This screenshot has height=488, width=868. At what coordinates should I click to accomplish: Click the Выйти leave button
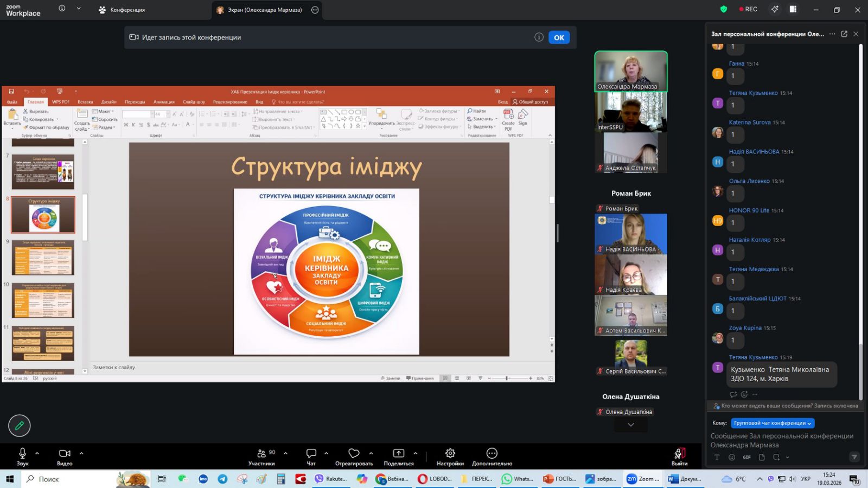pyautogui.click(x=679, y=457)
